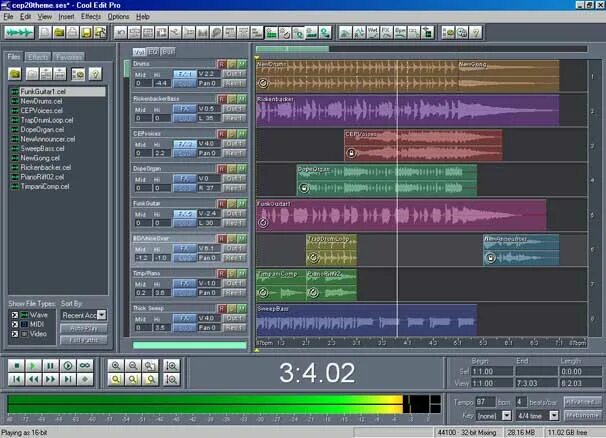
Task: Click the Rewind transport button
Action: (x=34, y=379)
